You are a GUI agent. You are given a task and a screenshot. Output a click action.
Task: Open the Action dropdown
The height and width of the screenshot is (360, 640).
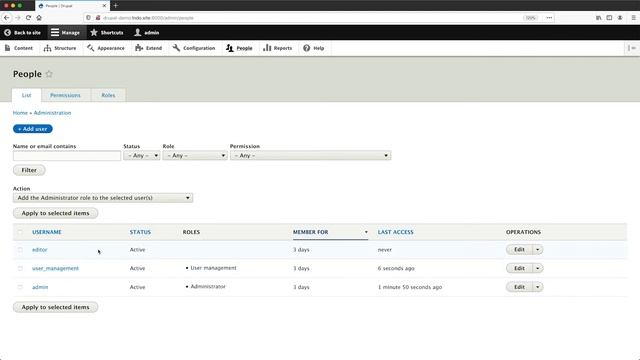pos(103,198)
